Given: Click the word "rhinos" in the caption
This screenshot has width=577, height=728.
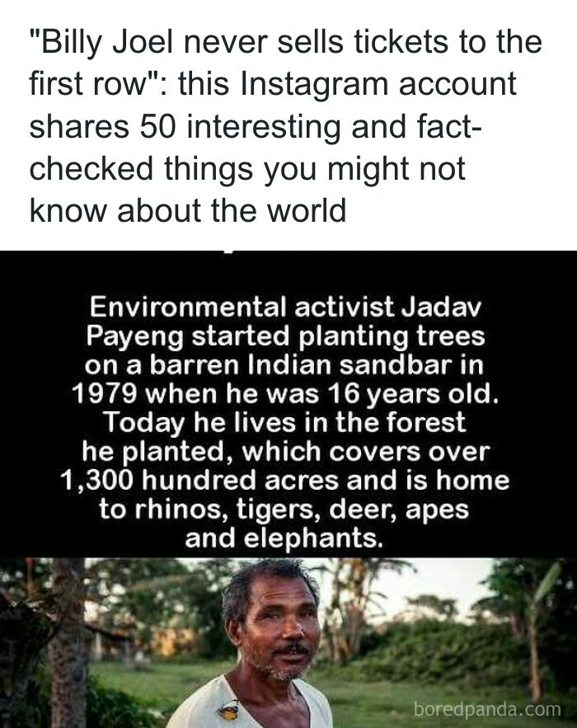Looking at the screenshot, I should pos(181,510).
